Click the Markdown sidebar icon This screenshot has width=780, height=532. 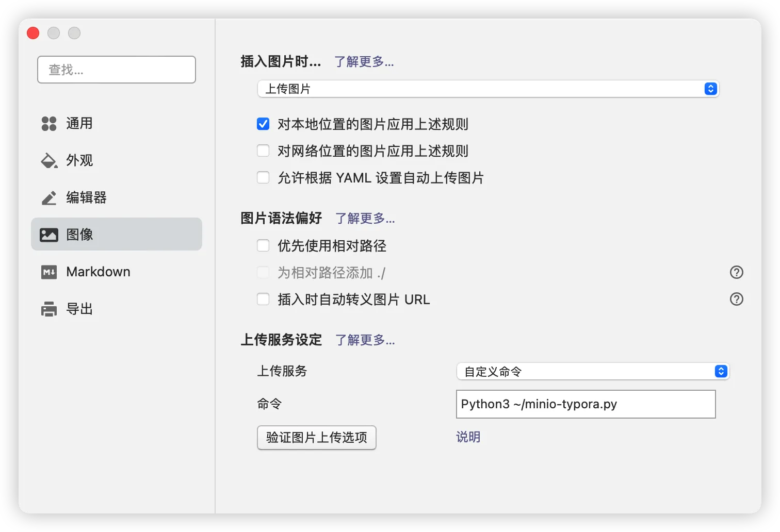pos(49,272)
